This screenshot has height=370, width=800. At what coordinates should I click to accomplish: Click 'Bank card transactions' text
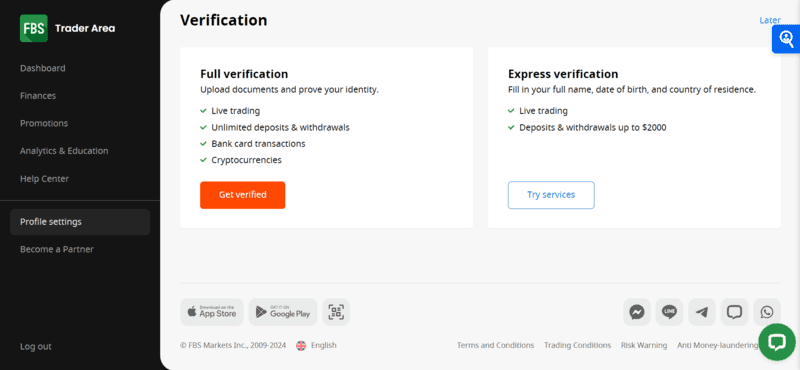258,144
